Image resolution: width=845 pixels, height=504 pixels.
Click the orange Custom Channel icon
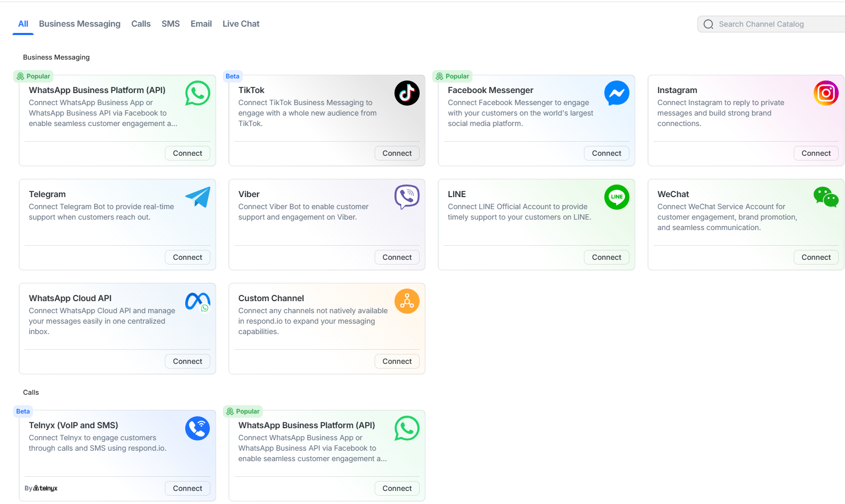click(407, 301)
